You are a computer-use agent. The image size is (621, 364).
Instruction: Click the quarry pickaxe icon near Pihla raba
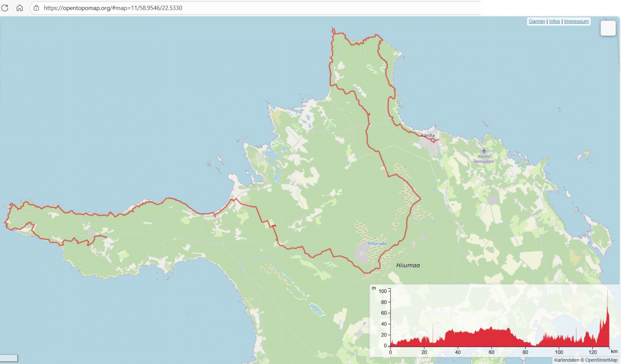(362, 254)
